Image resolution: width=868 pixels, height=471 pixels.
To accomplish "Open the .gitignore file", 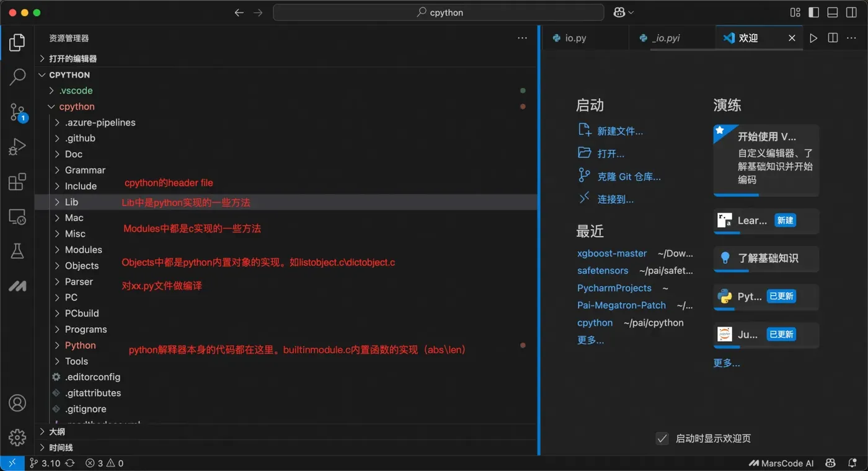I will (286, 409).
